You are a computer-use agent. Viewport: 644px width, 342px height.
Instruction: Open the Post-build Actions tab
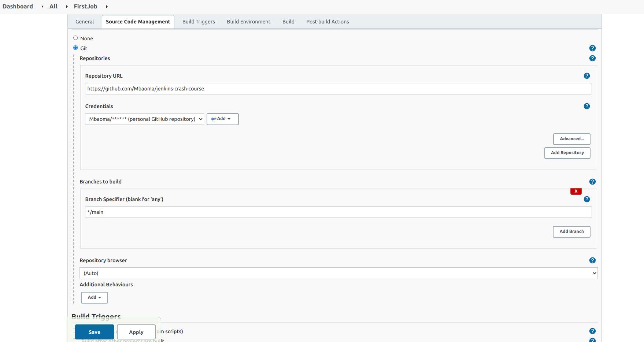(327, 22)
